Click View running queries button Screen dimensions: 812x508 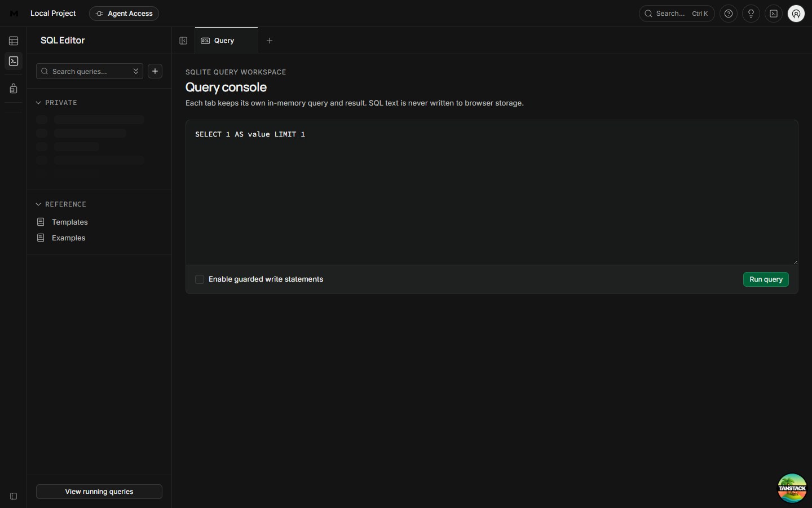[99, 492]
